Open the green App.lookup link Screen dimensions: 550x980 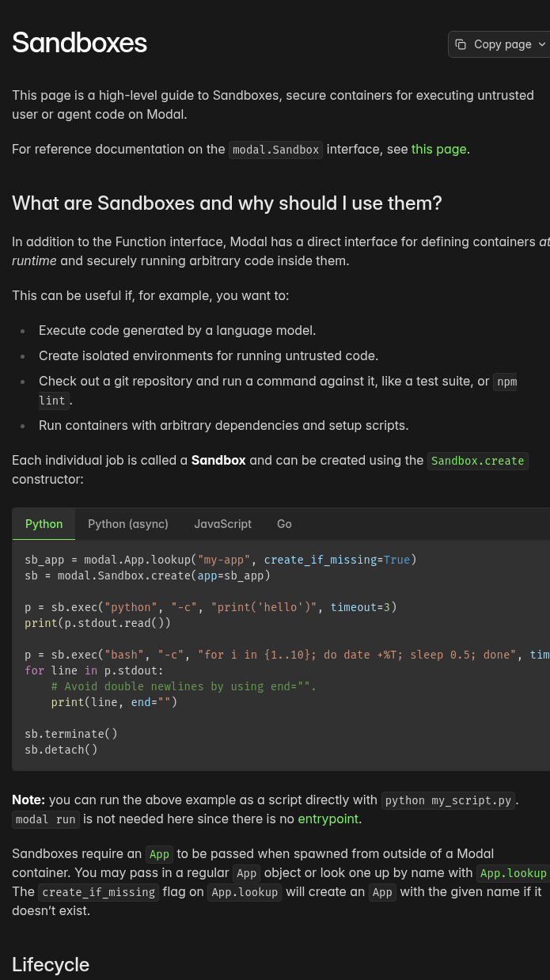[513, 873]
